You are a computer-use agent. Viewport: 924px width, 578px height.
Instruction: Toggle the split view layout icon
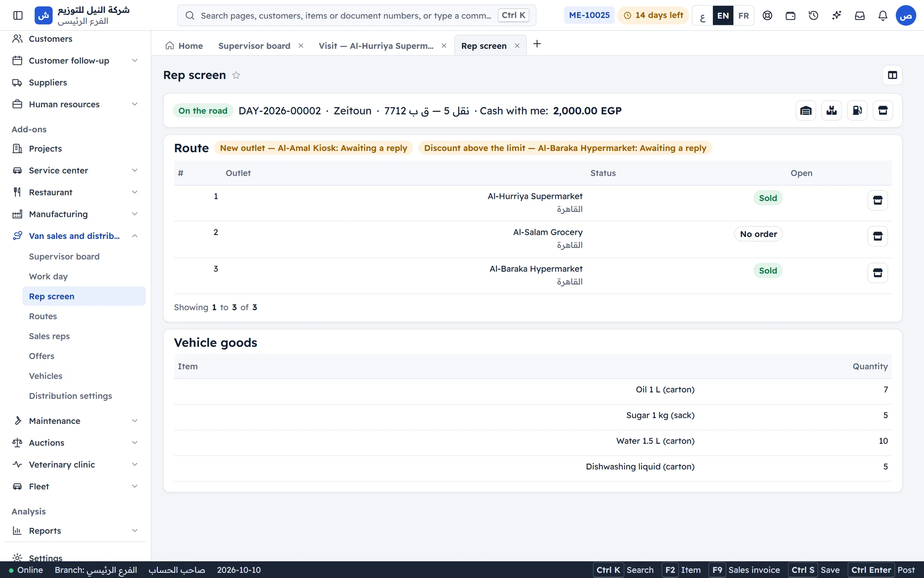[x=892, y=75]
